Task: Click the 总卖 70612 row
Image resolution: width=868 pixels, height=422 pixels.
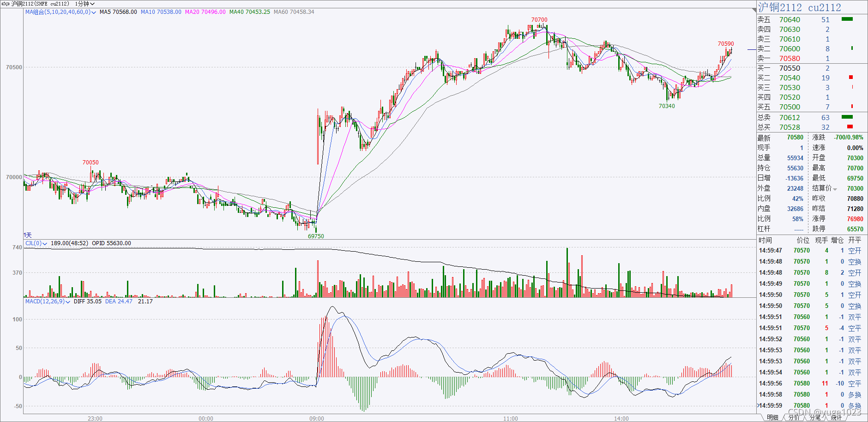Action: pyautogui.click(x=812, y=117)
